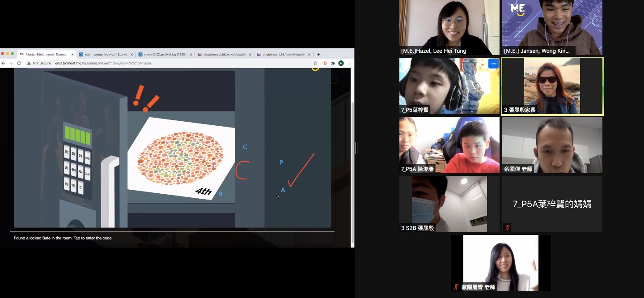Click the green Chrome profile avatar
This screenshot has height=298, width=644.
(x=341, y=63)
